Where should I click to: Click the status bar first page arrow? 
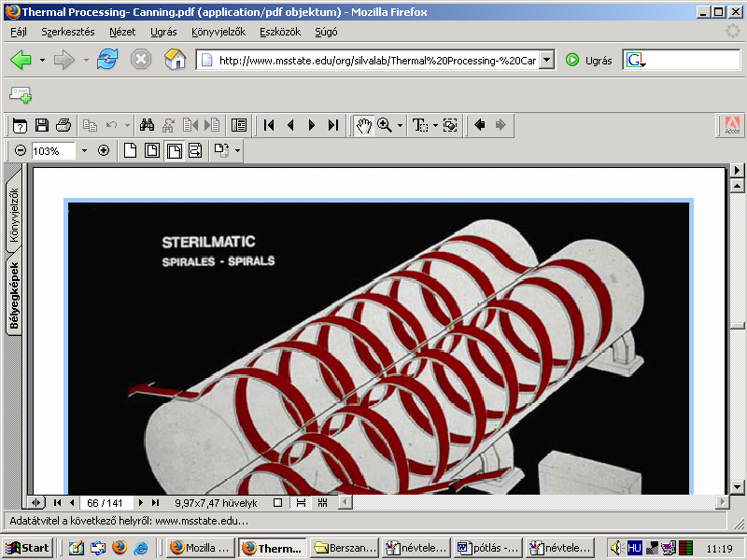tap(57, 502)
